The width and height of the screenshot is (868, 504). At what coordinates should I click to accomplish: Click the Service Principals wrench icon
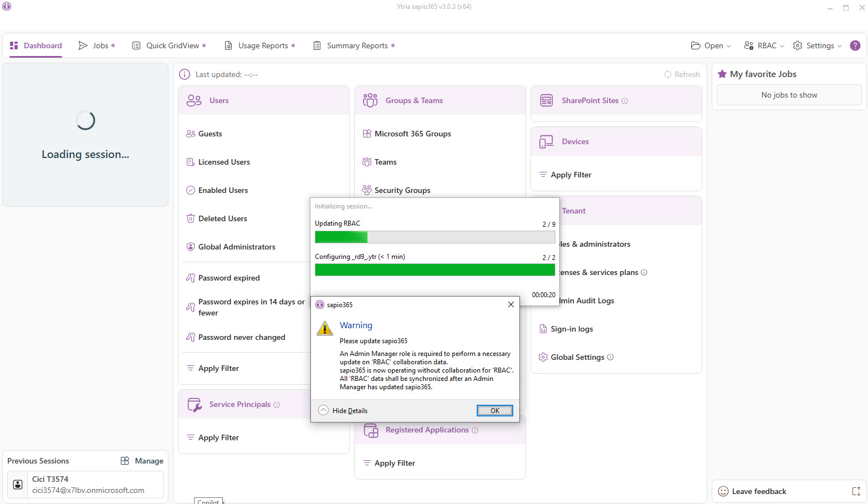point(195,405)
